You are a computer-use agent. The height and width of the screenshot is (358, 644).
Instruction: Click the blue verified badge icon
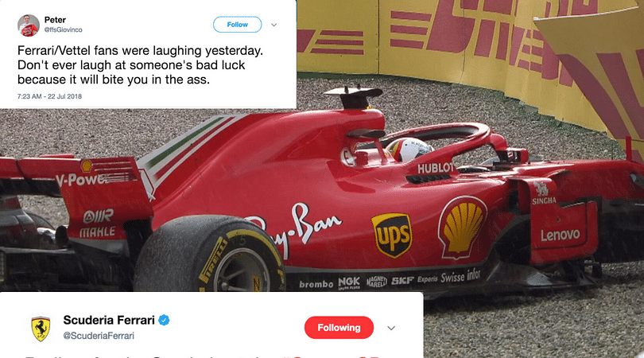164,320
